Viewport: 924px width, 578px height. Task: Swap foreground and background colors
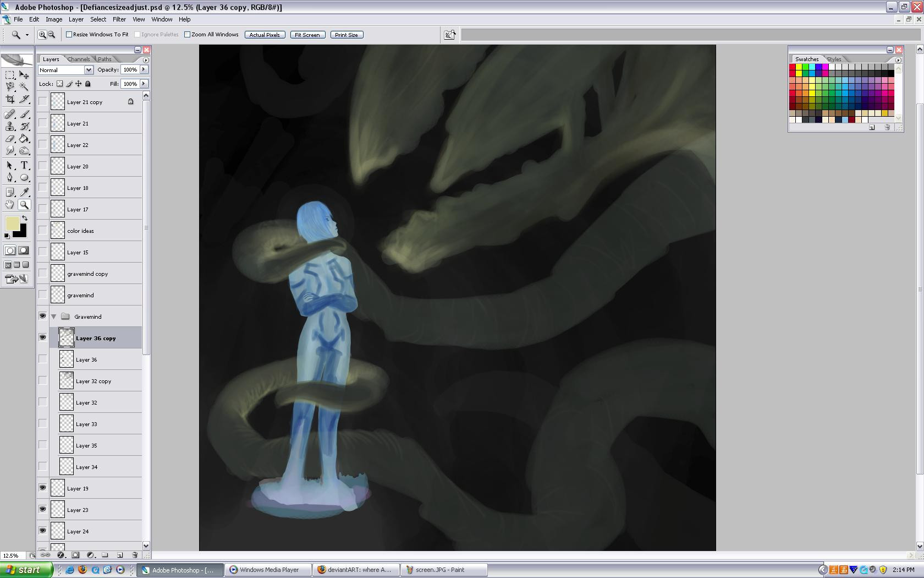coord(25,218)
